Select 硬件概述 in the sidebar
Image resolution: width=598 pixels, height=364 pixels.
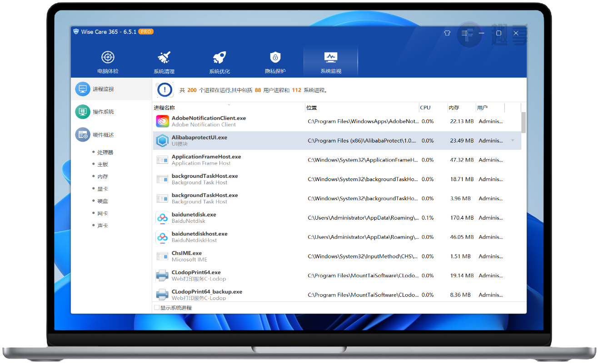(x=111, y=135)
